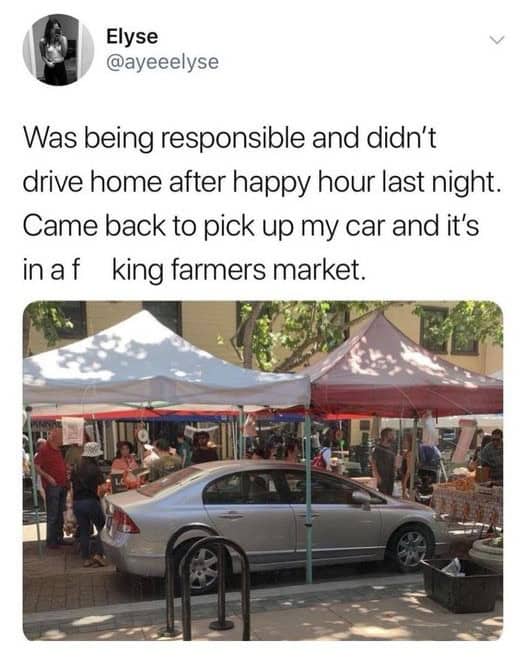Click the car's red taillight

pyautogui.click(x=124, y=519)
